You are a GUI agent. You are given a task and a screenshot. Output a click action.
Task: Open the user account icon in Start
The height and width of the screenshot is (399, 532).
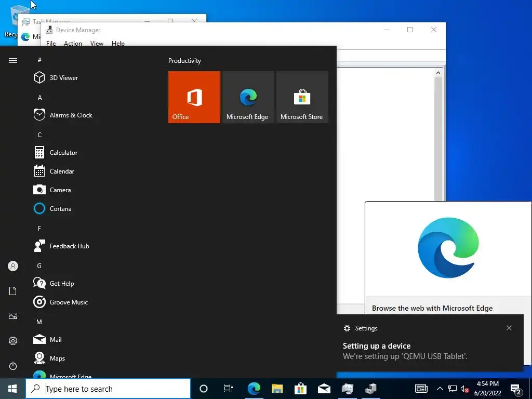pos(13,266)
